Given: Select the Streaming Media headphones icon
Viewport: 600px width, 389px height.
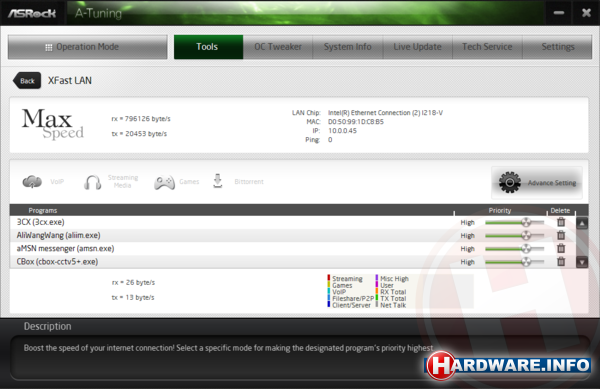Looking at the screenshot, I should click(92, 182).
